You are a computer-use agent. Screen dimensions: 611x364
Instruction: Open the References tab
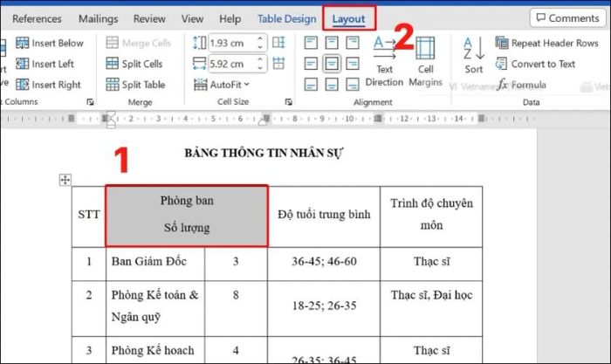(37, 18)
